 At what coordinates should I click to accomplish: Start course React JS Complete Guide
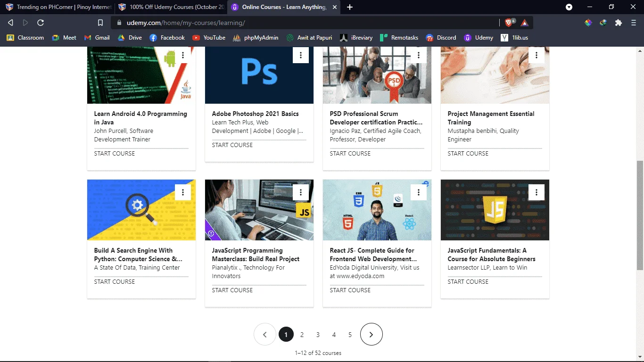350,290
